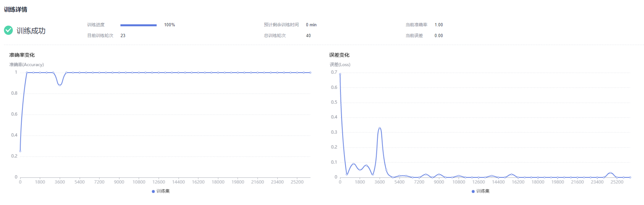Click the 准确率变化 chart title
This screenshot has height=205, width=644.
coord(22,55)
